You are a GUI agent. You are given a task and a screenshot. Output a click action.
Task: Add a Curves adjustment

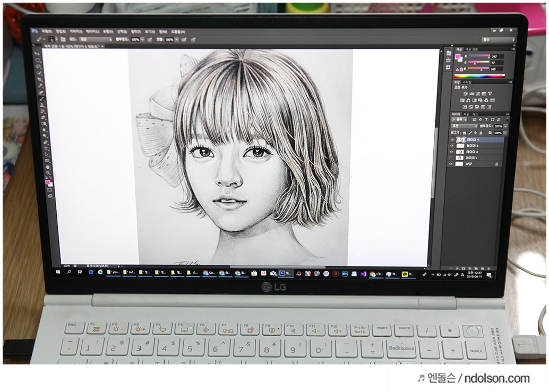pyautogui.click(x=478, y=93)
